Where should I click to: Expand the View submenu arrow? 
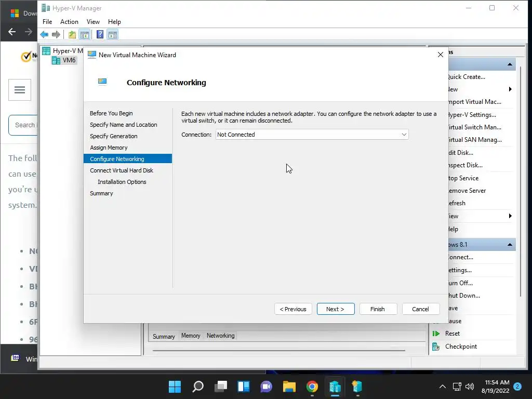pos(510,216)
